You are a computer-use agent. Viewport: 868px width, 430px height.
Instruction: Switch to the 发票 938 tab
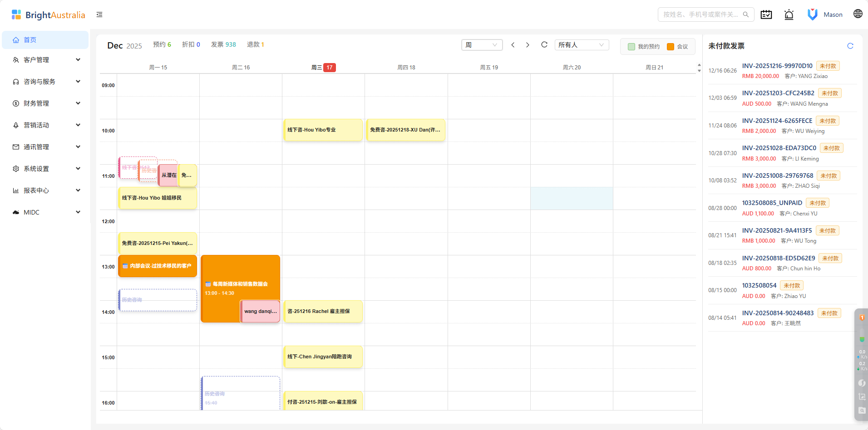(223, 44)
